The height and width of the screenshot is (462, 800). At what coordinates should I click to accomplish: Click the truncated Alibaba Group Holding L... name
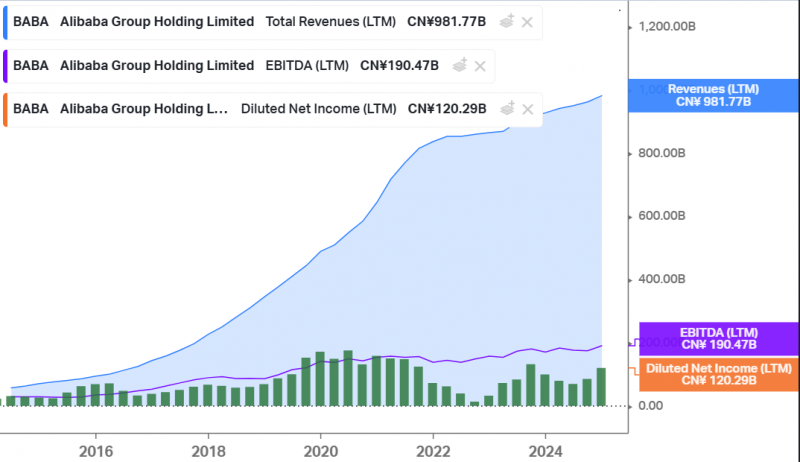[x=144, y=109]
